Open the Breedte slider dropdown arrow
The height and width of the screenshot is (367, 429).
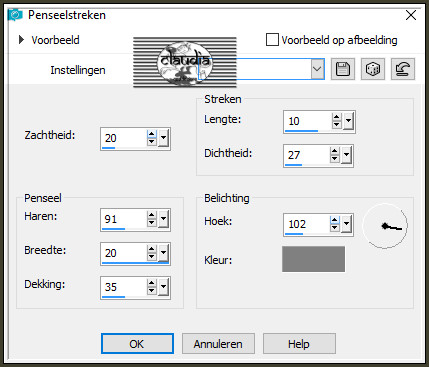(x=163, y=253)
